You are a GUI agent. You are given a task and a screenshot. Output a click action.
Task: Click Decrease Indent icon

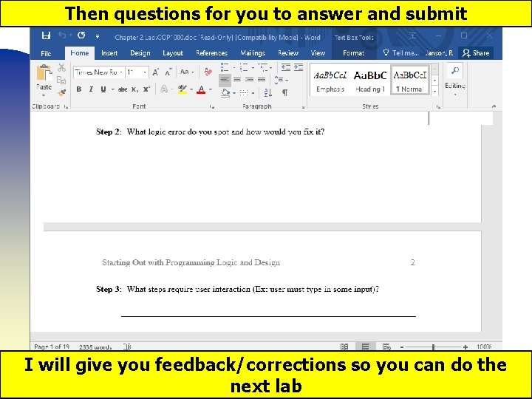click(286, 67)
